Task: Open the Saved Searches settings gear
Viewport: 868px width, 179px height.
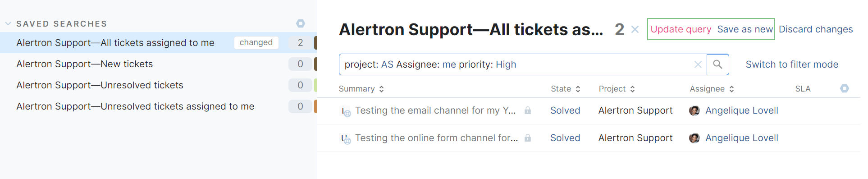Action: click(x=301, y=23)
